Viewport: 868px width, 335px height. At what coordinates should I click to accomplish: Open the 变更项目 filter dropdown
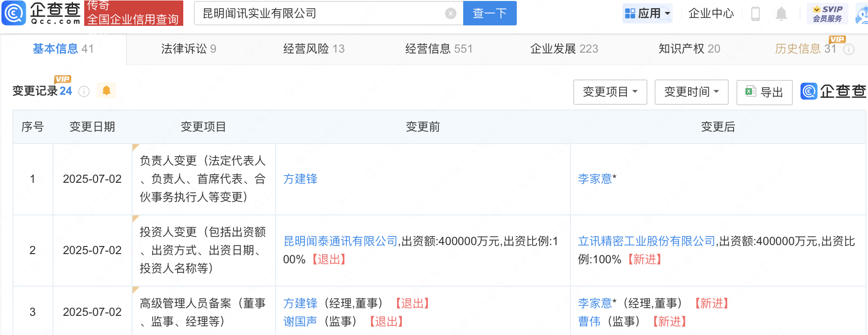(x=610, y=92)
